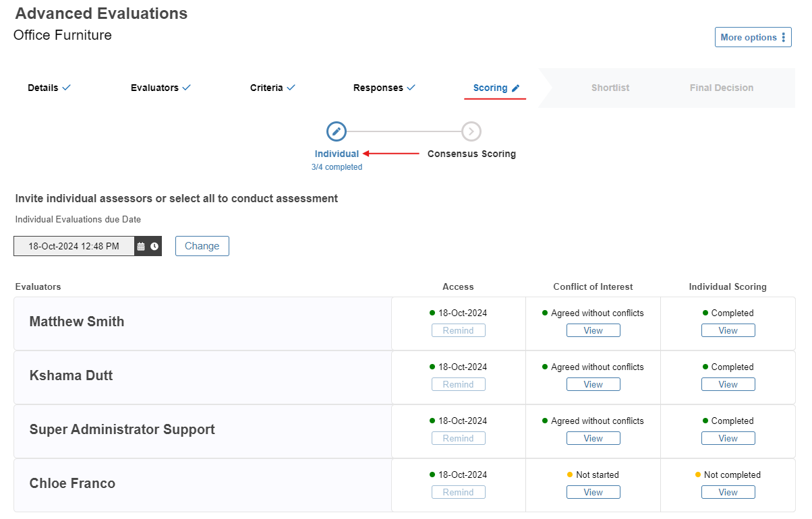Click Kshama Dutt's 'Completed' scoring status
Image resolution: width=812 pixels, height=519 pixels.
point(732,367)
